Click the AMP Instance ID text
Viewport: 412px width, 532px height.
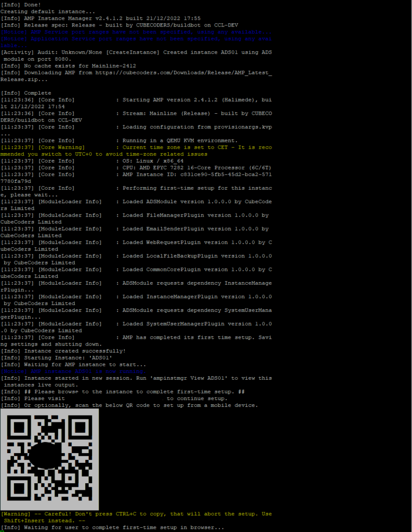click(x=136, y=178)
